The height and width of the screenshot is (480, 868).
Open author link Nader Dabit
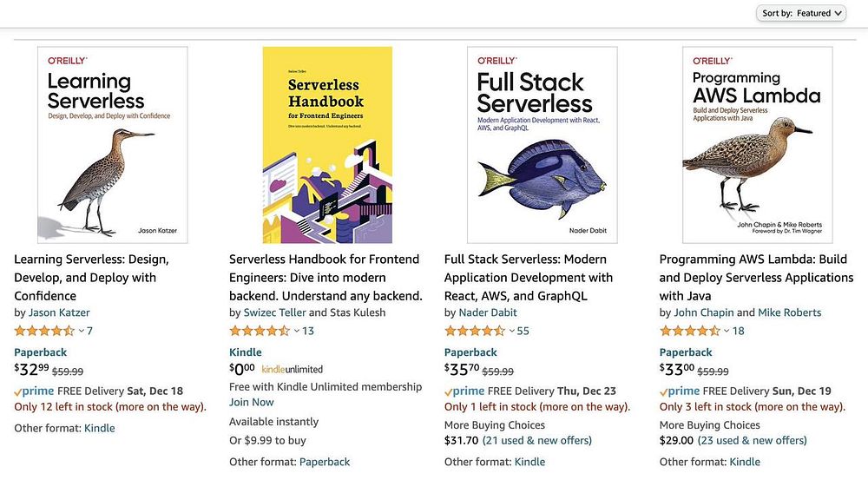(487, 312)
